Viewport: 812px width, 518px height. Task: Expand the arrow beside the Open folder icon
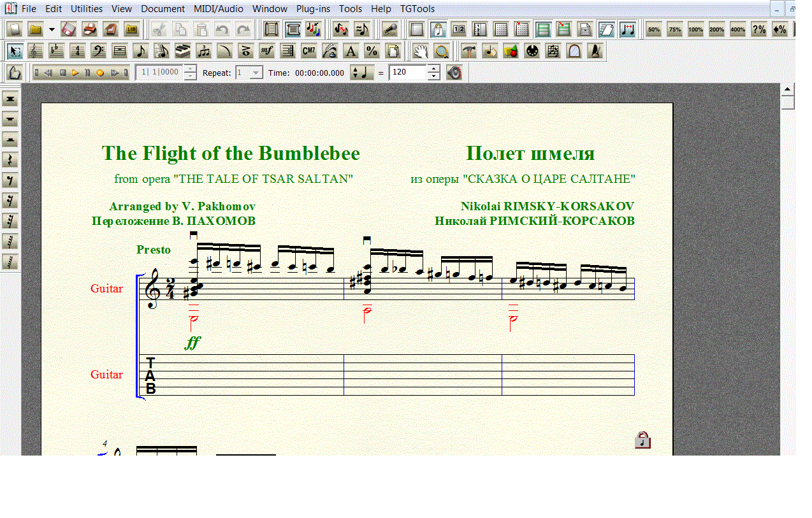click(x=52, y=29)
